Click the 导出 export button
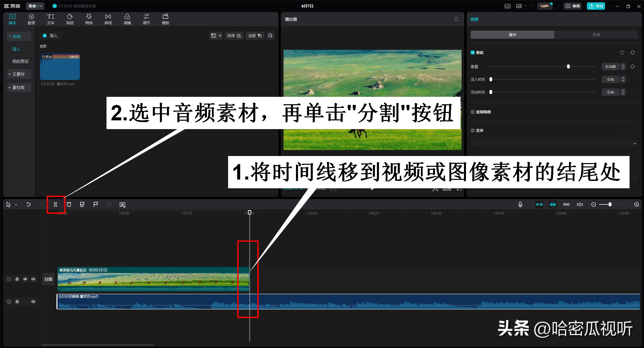 click(596, 6)
